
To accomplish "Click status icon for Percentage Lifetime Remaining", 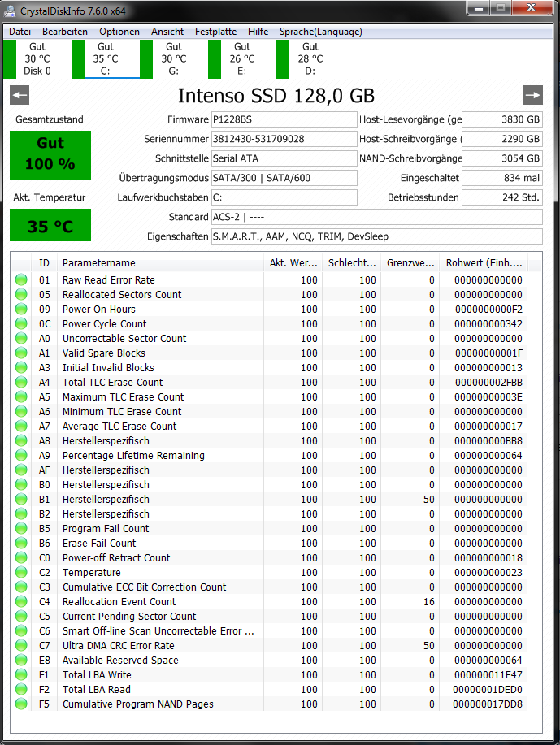I will coord(21,455).
